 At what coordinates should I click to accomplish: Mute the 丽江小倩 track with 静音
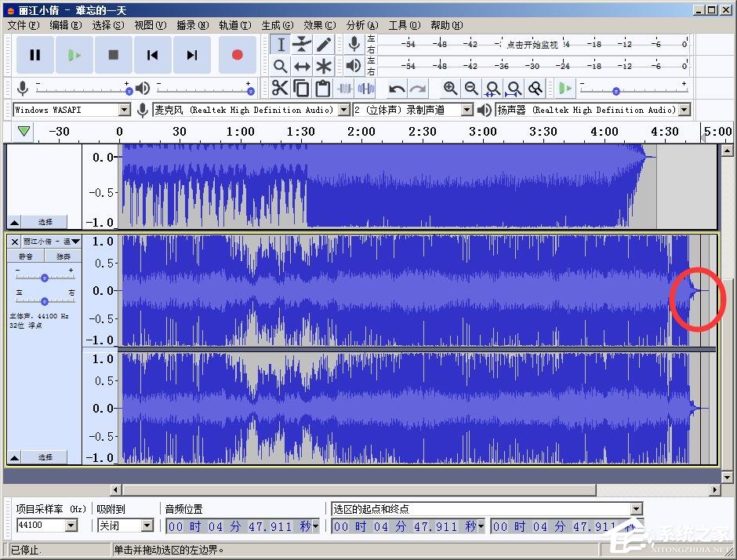[26, 256]
